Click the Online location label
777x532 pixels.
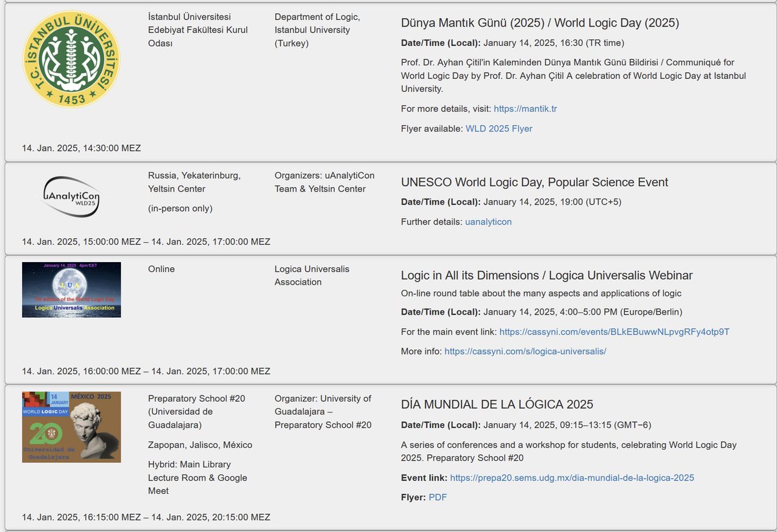(x=161, y=269)
